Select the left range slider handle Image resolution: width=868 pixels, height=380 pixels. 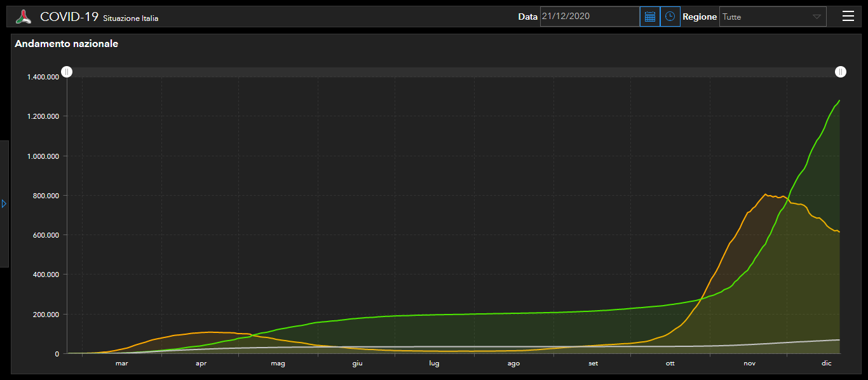67,72
